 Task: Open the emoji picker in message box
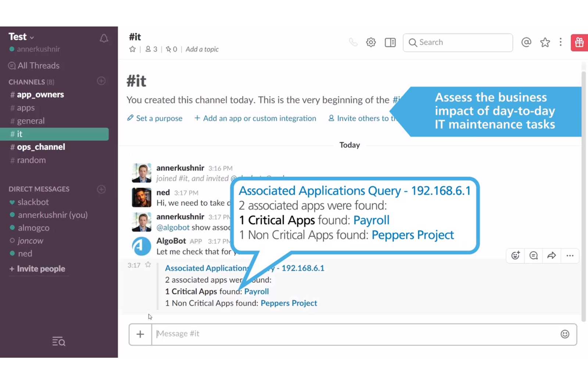click(565, 334)
